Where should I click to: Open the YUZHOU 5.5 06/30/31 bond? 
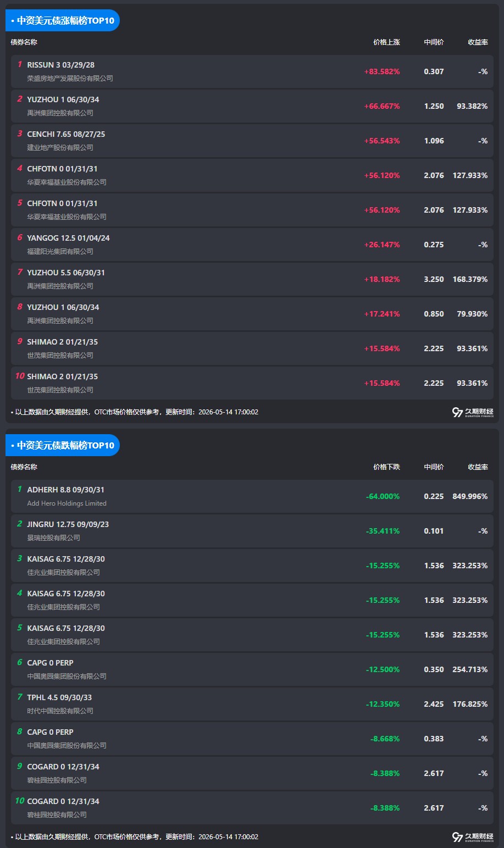pos(252,279)
